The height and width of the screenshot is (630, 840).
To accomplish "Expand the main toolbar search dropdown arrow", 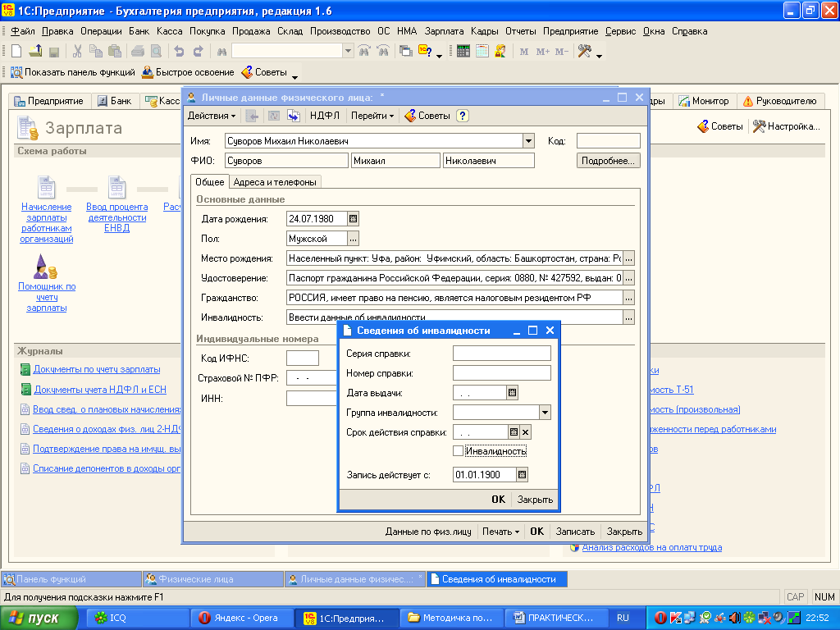I will click(x=348, y=52).
